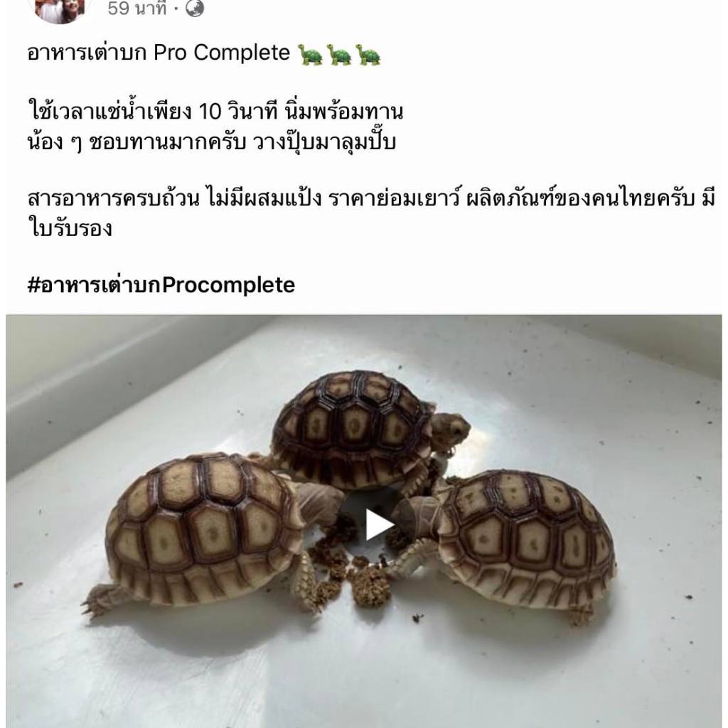Open the poster's profile picture
The height and width of the screenshot is (728, 728).
tap(60, 9)
